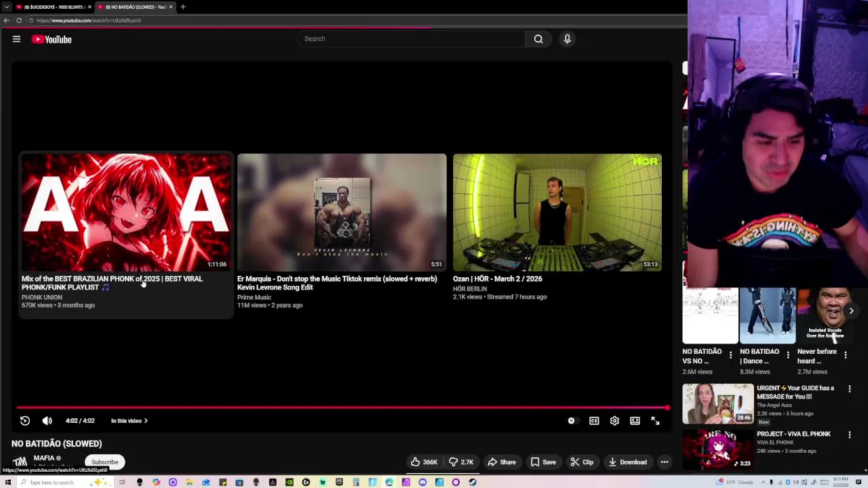The image size is (868, 488).
Task: Expand the 'In this video' chapters
Action: point(130,421)
